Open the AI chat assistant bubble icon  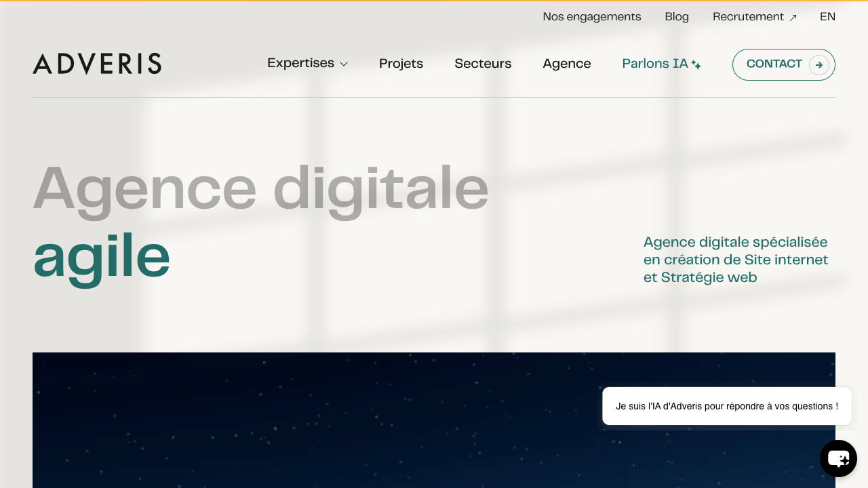coord(838,459)
